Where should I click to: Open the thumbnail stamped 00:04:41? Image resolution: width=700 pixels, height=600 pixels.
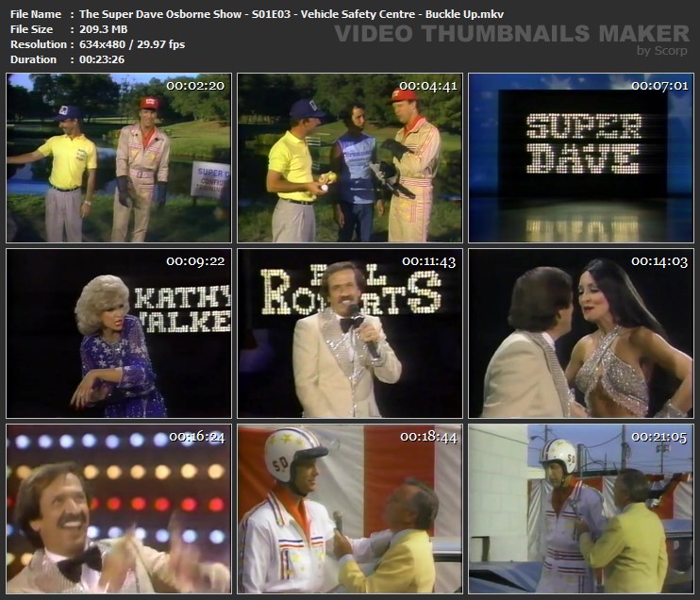350,158
